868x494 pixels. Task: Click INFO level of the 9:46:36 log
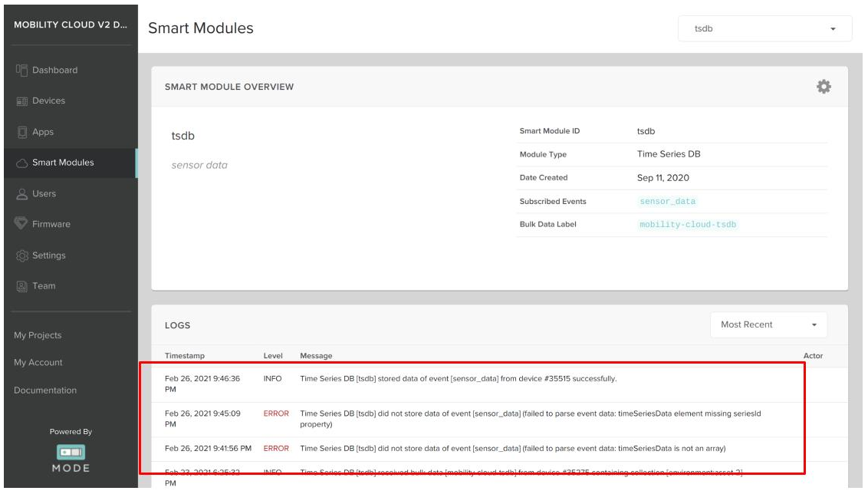pos(272,379)
